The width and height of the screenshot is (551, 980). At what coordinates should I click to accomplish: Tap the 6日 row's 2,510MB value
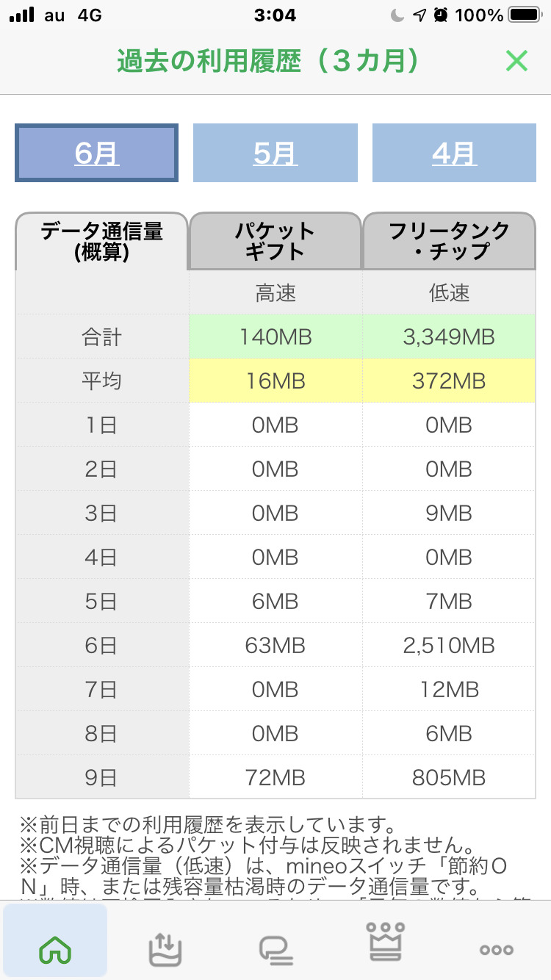coord(449,646)
